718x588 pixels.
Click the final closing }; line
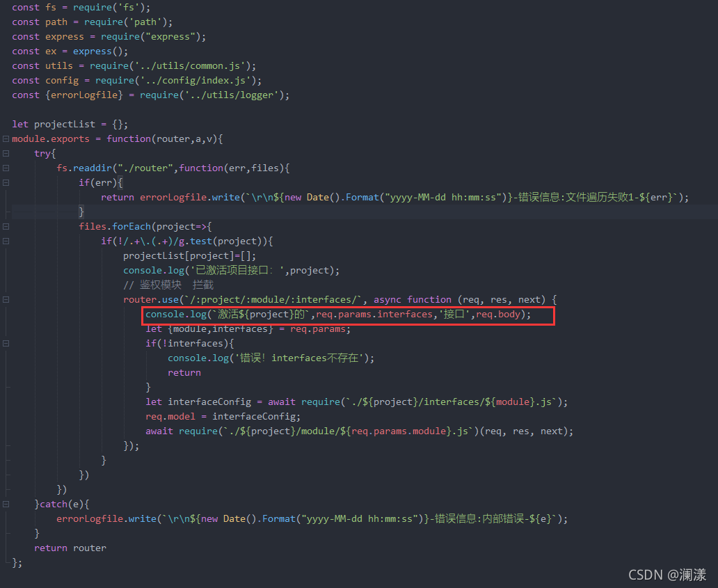(x=17, y=563)
